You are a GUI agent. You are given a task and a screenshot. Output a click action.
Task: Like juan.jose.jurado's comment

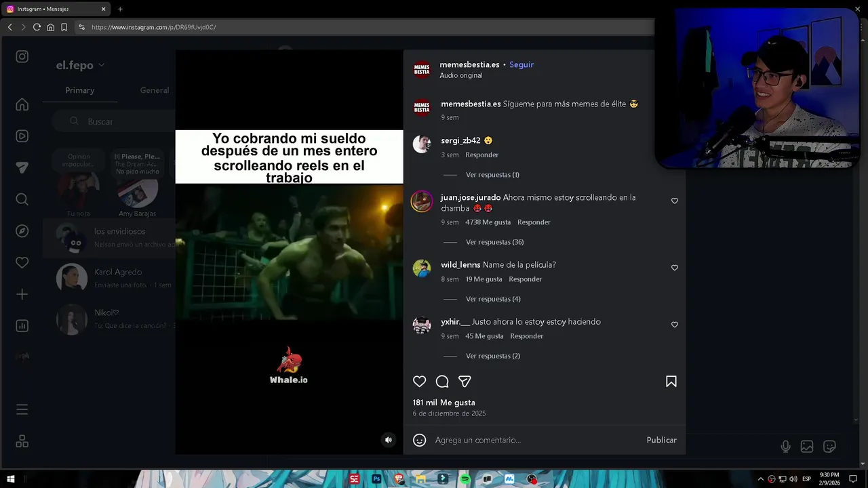(x=675, y=201)
